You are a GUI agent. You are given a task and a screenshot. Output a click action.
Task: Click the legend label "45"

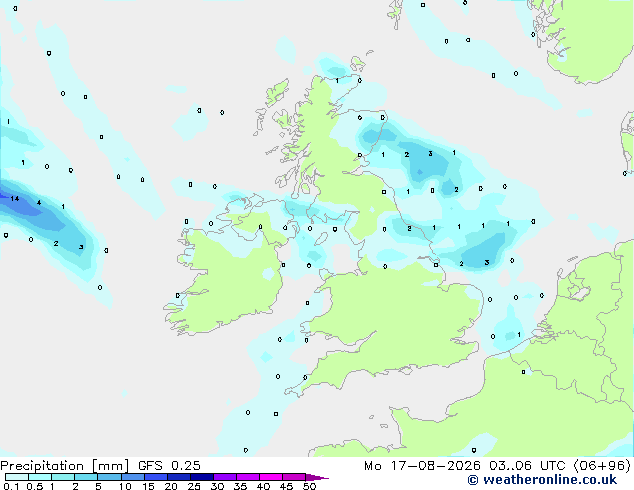click(286, 486)
